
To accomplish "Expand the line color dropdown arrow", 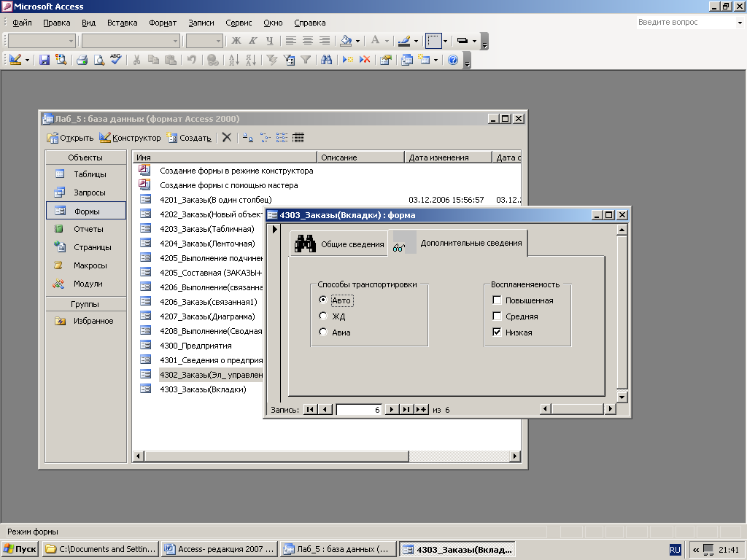I will (x=416, y=41).
